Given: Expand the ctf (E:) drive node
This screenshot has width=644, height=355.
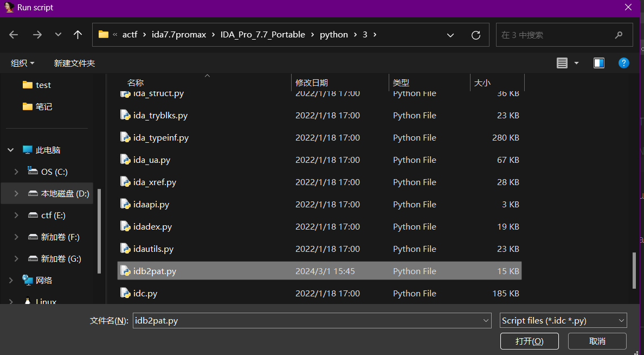Looking at the screenshot, I should click(x=16, y=215).
